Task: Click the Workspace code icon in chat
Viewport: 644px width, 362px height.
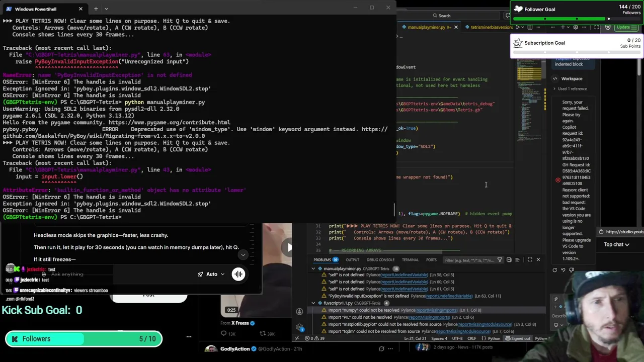Action: (x=555, y=78)
